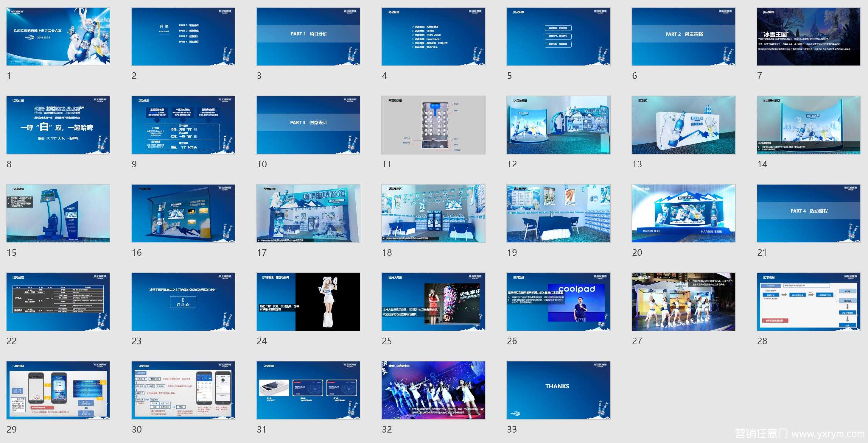Select slide 15 VR experience chair slide
This screenshot has height=443, width=868.
pos(58,213)
